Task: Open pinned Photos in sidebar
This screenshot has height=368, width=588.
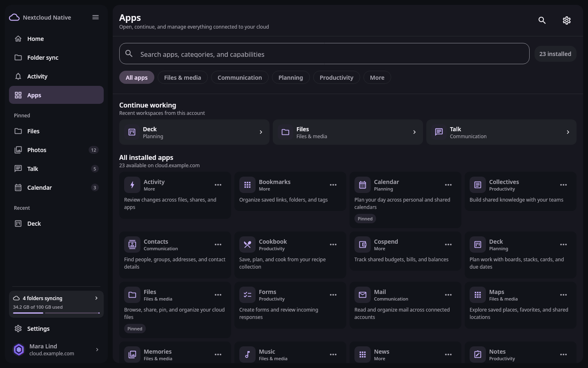Action: pyautogui.click(x=56, y=150)
